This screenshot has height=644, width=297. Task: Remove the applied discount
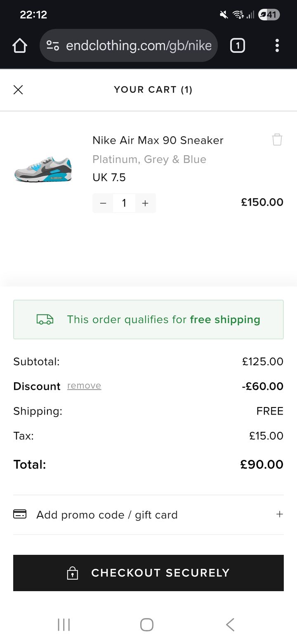click(x=84, y=386)
